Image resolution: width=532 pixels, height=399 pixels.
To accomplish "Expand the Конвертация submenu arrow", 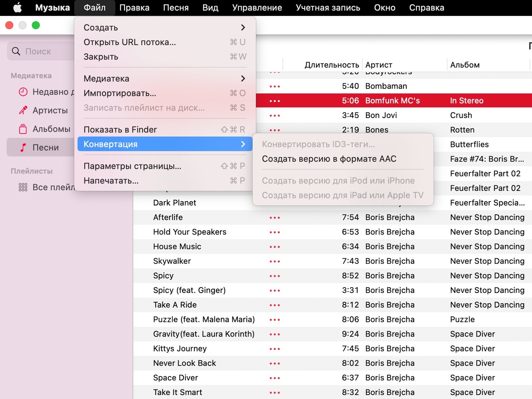I will [243, 144].
